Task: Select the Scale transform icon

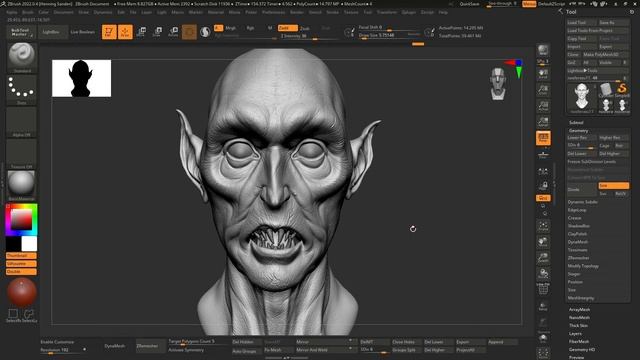Action: pos(157,32)
